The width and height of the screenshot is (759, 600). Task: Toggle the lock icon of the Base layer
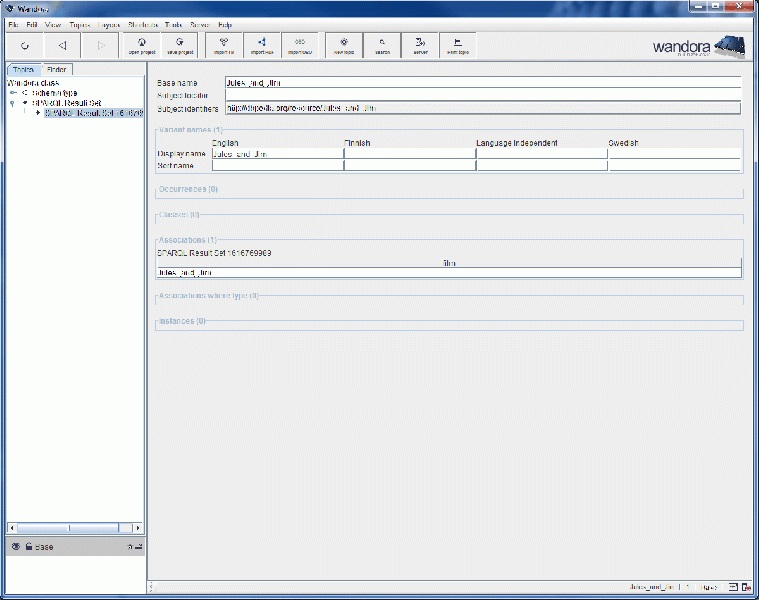28,547
